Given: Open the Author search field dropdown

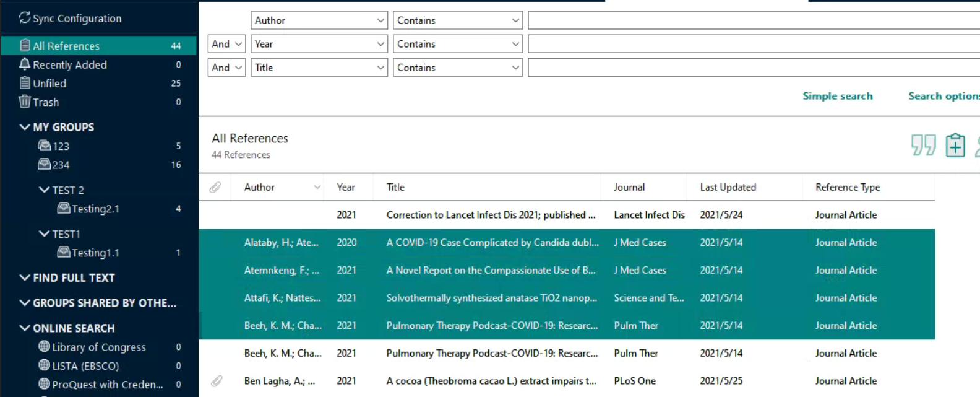Looking at the screenshot, I should 380,20.
